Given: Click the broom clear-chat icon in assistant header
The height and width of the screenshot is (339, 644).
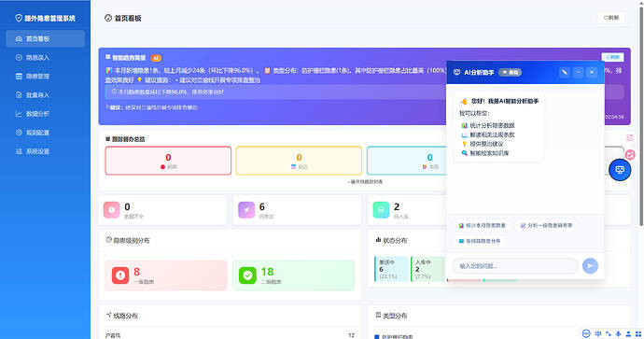Looking at the screenshot, I should 565,72.
